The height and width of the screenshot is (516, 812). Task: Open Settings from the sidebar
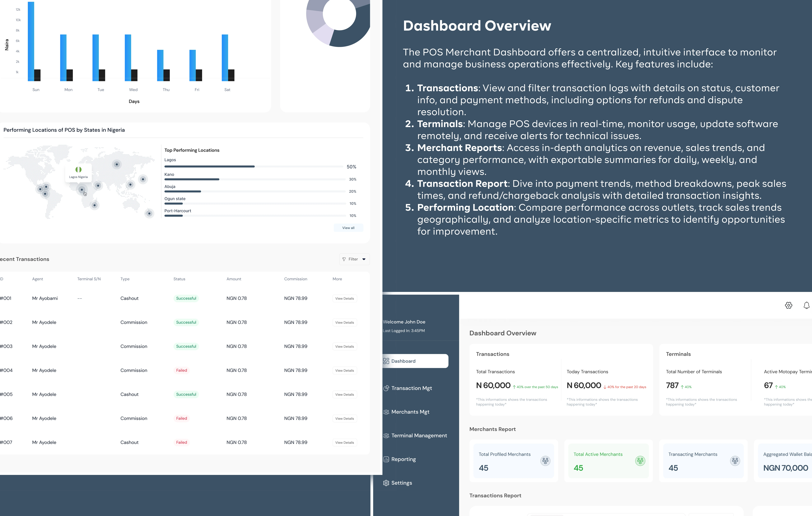(401, 483)
